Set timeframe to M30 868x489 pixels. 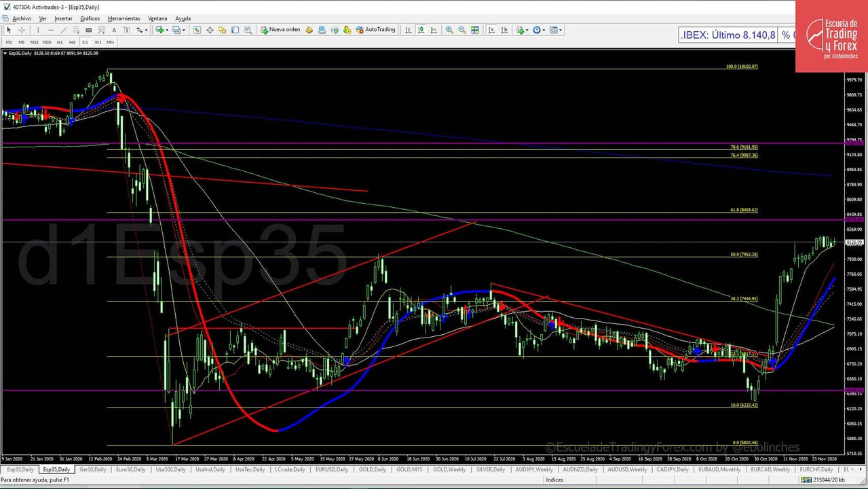point(47,42)
